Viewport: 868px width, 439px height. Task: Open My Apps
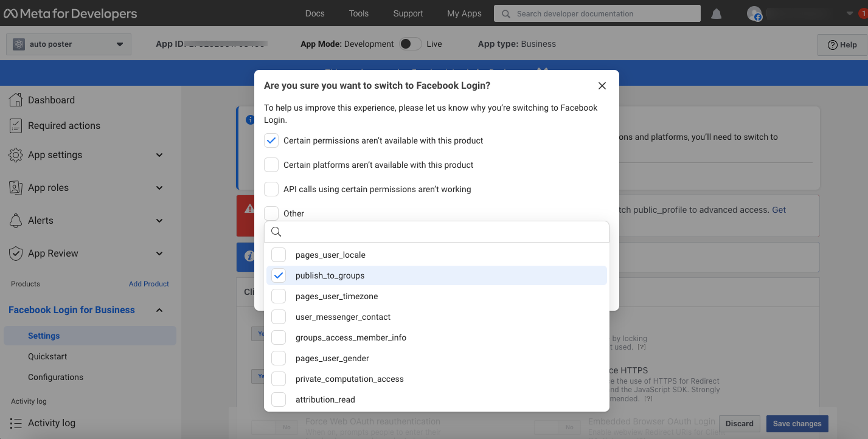point(464,13)
